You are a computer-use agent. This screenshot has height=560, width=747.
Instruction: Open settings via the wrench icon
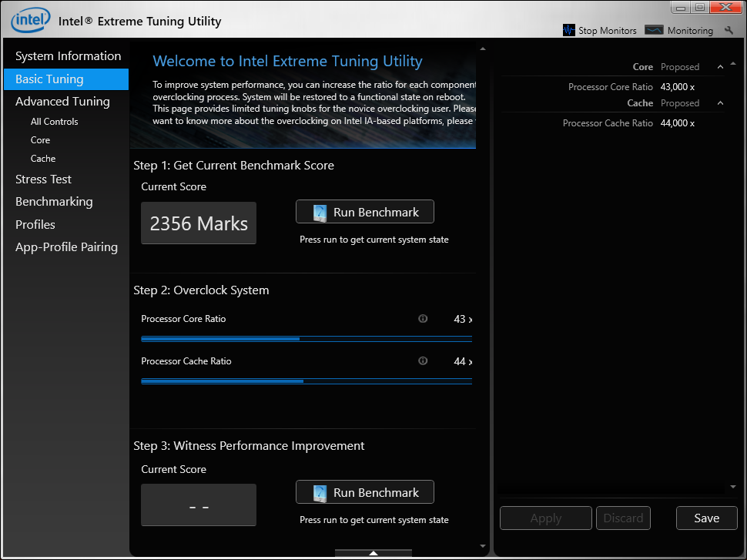click(729, 30)
